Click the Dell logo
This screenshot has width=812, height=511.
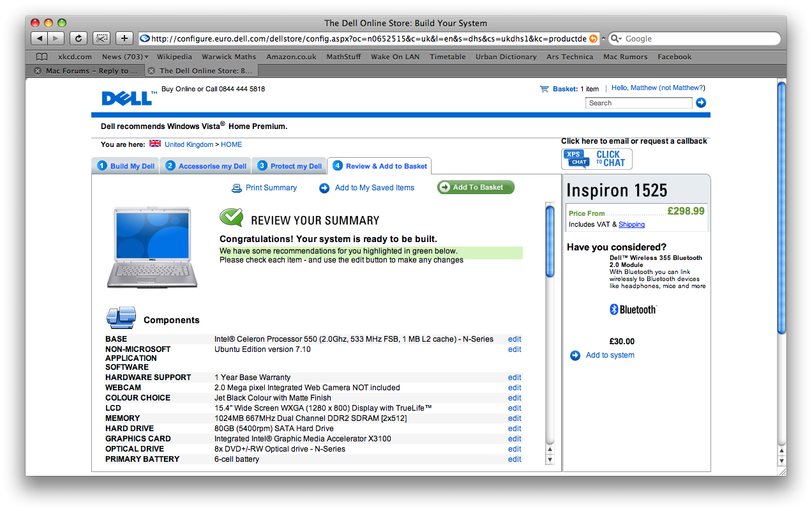tap(129, 98)
